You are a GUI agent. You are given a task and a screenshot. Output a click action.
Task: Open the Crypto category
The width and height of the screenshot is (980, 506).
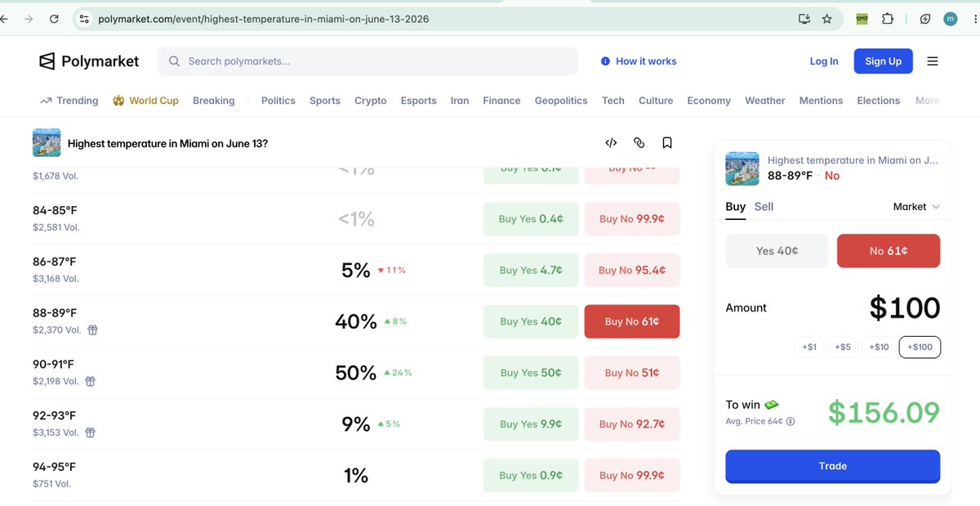pyautogui.click(x=371, y=101)
